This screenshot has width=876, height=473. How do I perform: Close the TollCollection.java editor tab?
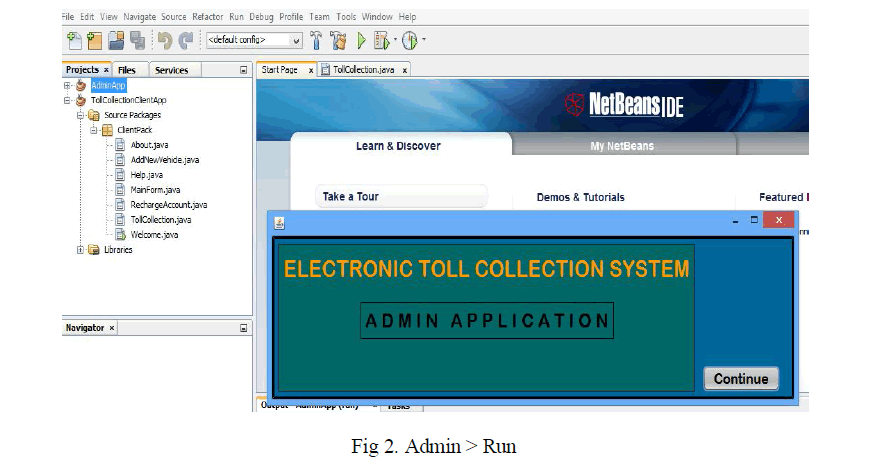coord(405,70)
